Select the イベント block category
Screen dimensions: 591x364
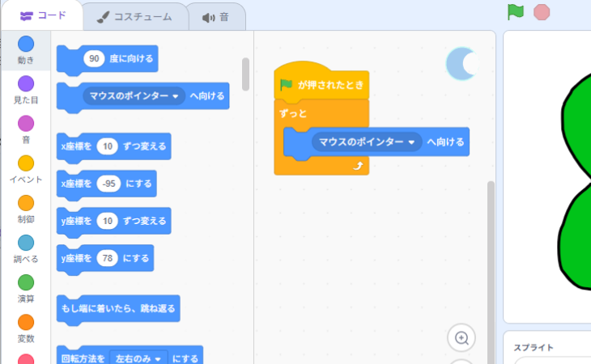(26, 169)
